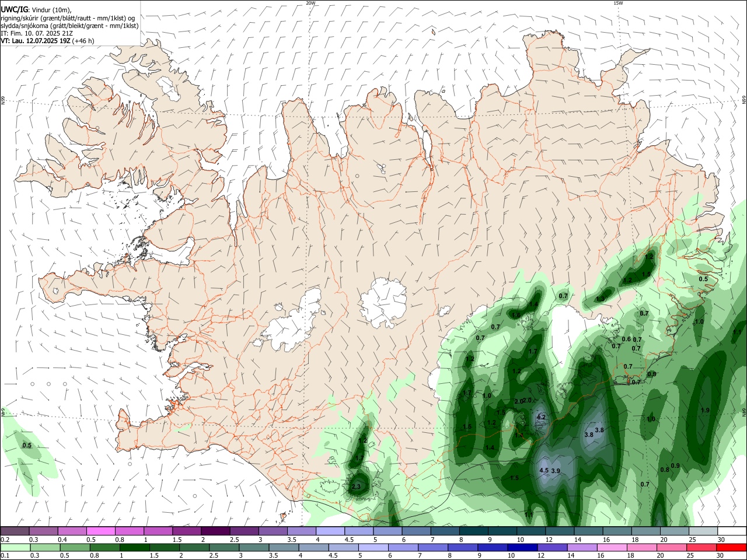Viewport: 747px width, 560px height.
Task: Select the white Langjökull glacier area
Action: [x=292, y=322]
